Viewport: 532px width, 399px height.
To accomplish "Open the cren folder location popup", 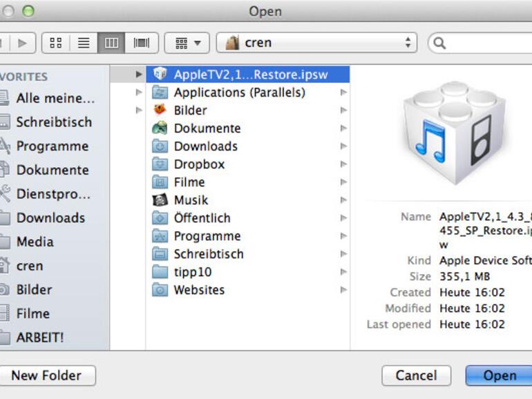I will pos(316,43).
